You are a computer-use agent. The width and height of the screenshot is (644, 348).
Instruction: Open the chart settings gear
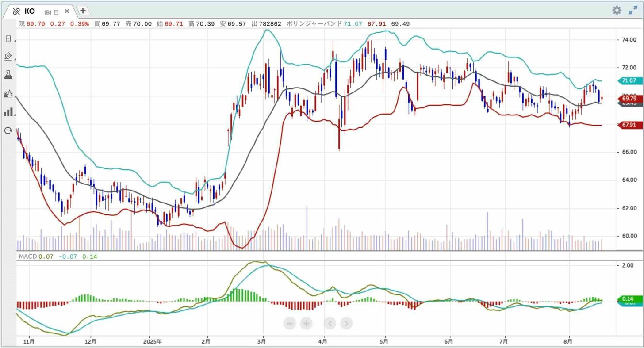coord(617,11)
